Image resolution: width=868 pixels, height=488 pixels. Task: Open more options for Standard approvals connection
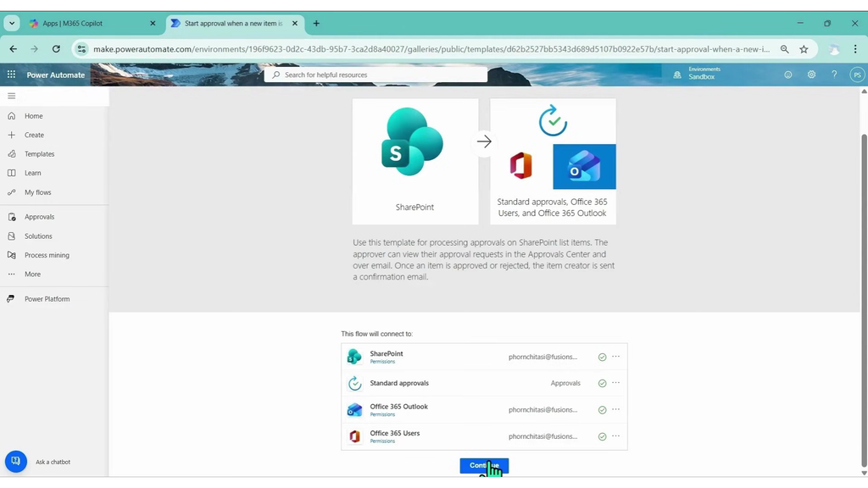[x=615, y=383]
